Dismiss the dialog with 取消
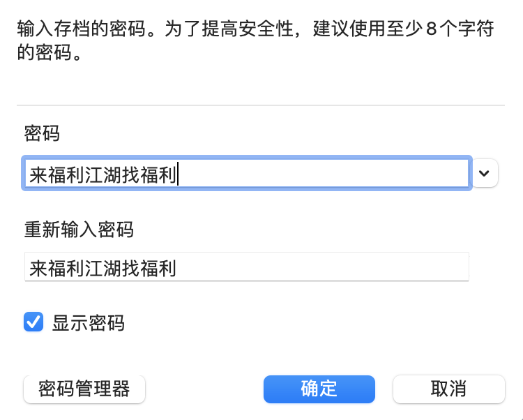The image size is (523, 420). point(448,389)
